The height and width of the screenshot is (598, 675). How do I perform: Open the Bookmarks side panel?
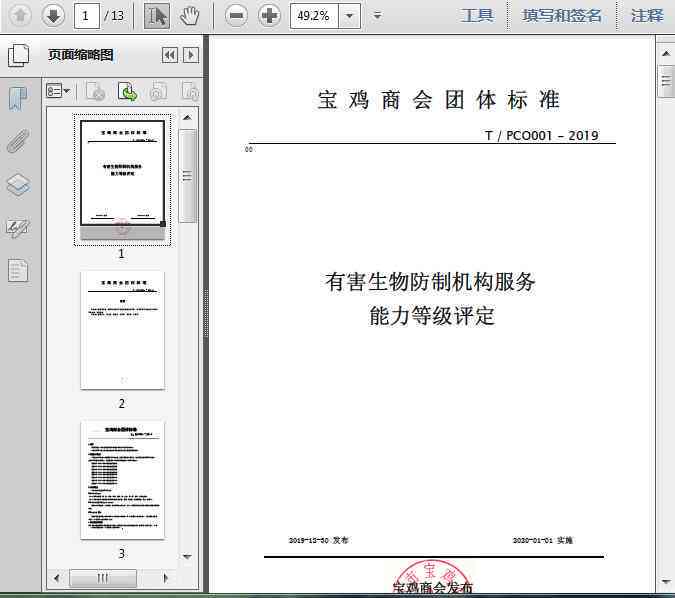[18, 98]
